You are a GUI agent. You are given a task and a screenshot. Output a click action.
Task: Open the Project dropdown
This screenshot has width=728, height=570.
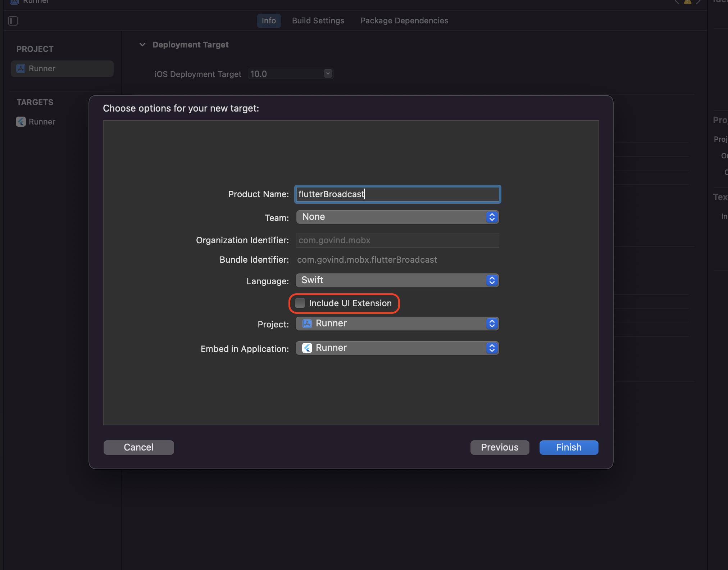[491, 324]
